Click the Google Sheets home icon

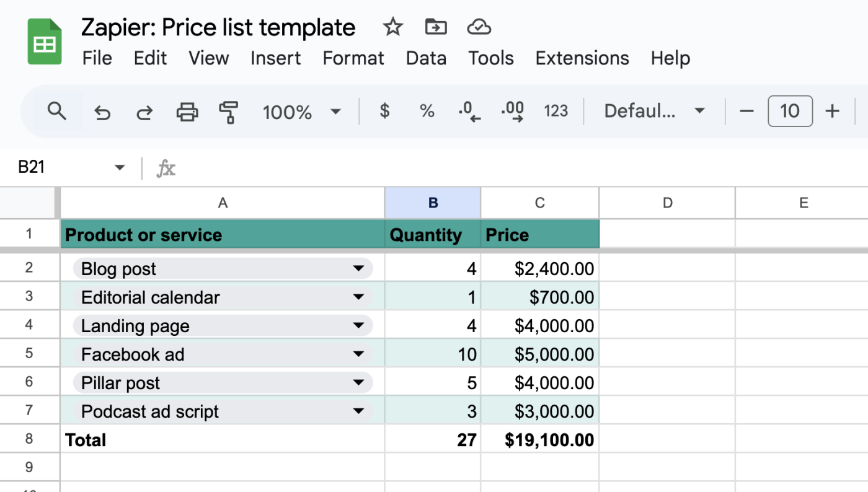(45, 42)
